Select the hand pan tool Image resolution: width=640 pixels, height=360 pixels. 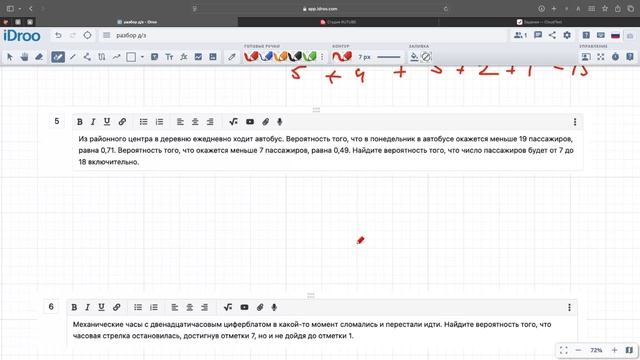[24, 57]
